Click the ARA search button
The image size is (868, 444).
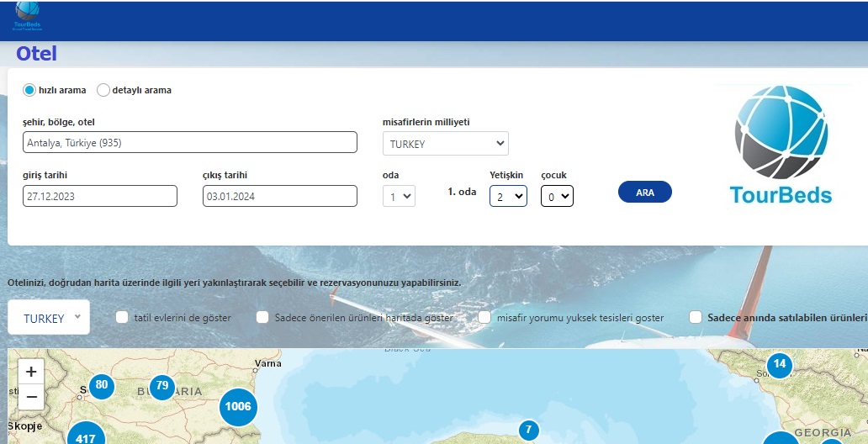pyautogui.click(x=645, y=192)
